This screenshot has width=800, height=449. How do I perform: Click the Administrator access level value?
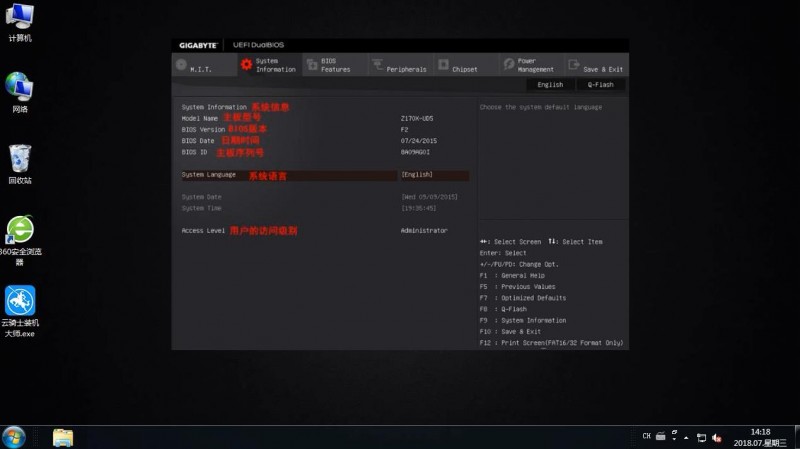tap(424, 231)
